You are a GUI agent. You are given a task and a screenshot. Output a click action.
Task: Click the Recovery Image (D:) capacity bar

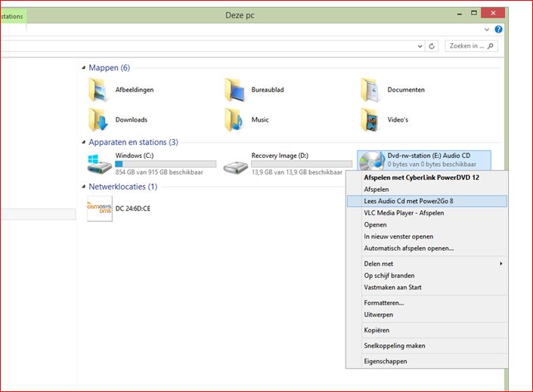302,164
